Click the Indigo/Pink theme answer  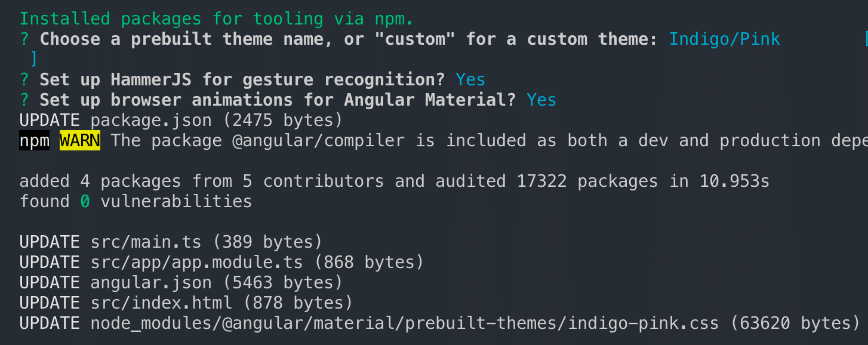[724, 39]
